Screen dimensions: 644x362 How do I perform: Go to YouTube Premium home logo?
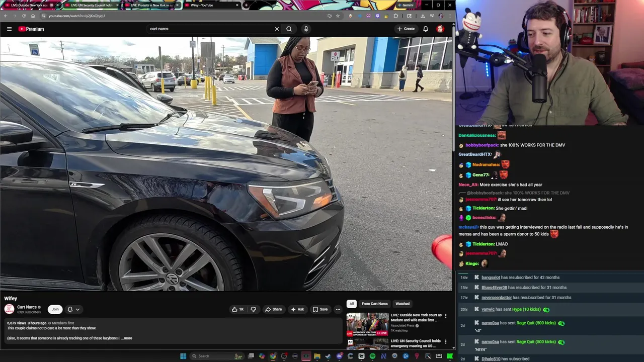tap(31, 29)
